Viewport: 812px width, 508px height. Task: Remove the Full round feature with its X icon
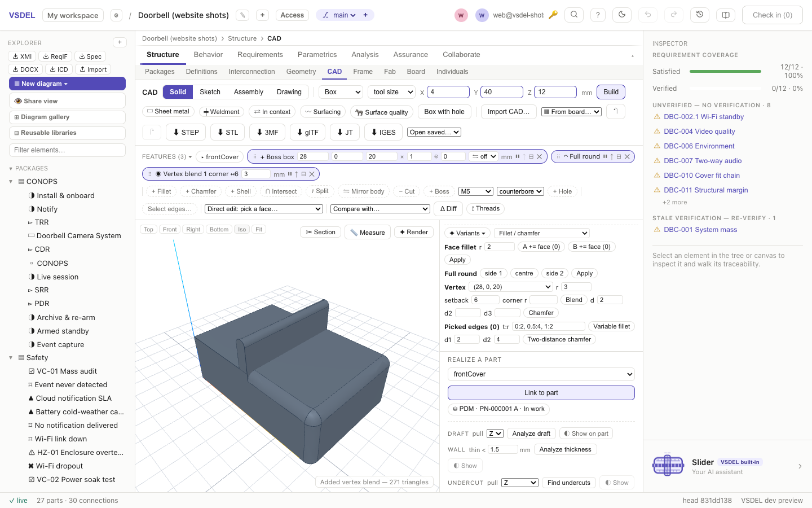click(x=627, y=156)
